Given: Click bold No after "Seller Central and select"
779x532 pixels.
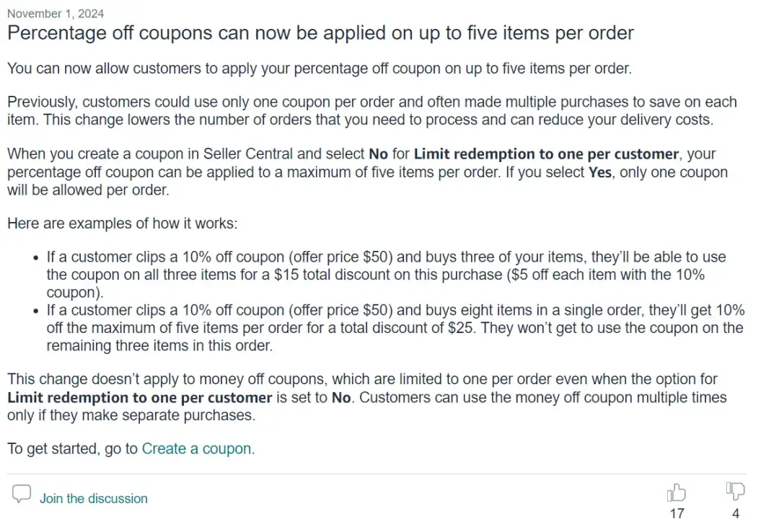Looking at the screenshot, I should click(x=379, y=154).
